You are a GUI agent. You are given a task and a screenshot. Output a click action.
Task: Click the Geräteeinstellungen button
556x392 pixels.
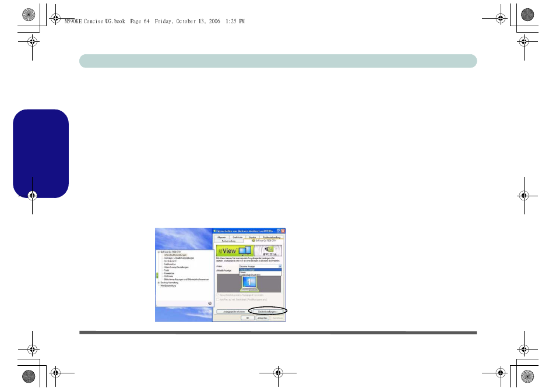[x=268, y=312]
